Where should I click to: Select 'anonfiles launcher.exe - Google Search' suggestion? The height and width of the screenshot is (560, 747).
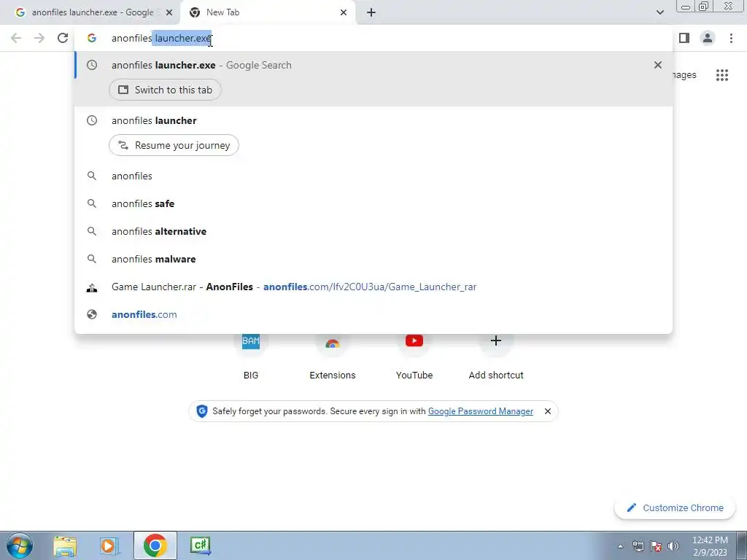point(373,65)
